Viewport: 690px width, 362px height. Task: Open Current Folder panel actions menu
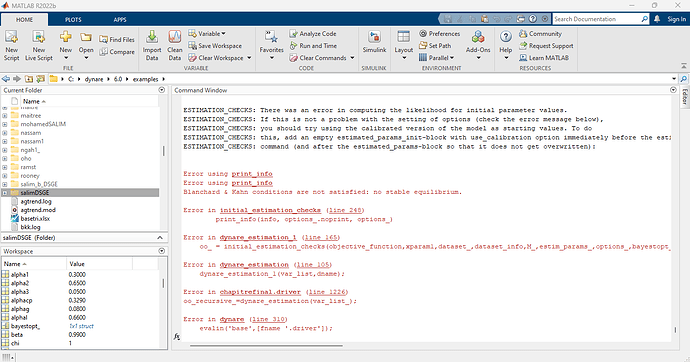(x=161, y=90)
